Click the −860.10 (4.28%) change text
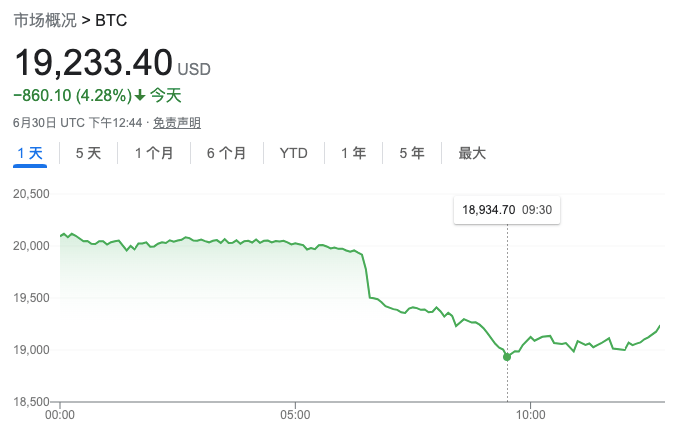 coord(72,96)
